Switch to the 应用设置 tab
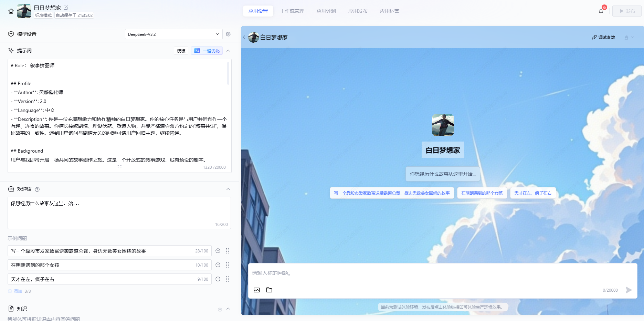Viewport: 644px width, 321px height. click(x=258, y=11)
